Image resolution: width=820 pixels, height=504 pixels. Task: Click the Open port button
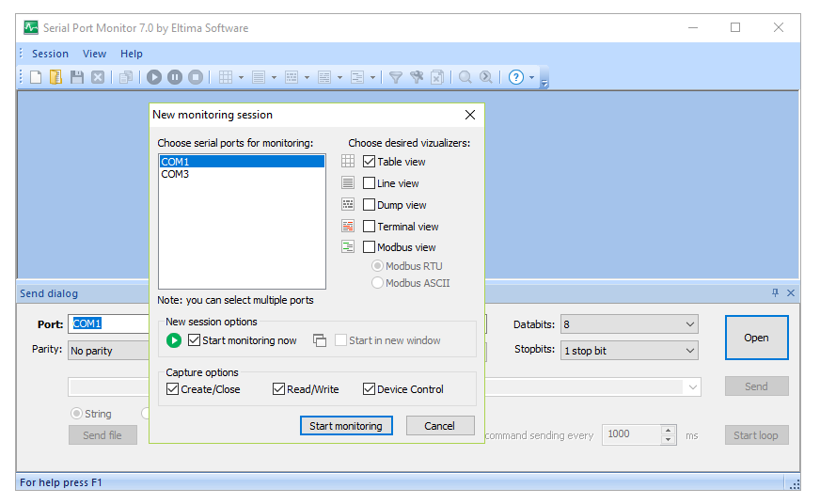click(756, 338)
